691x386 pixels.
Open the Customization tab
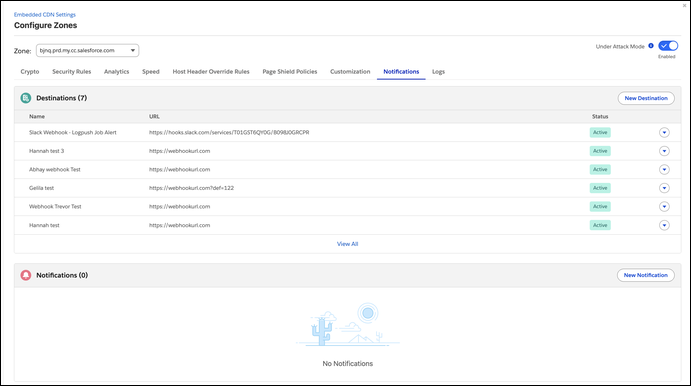tap(350, 71)
